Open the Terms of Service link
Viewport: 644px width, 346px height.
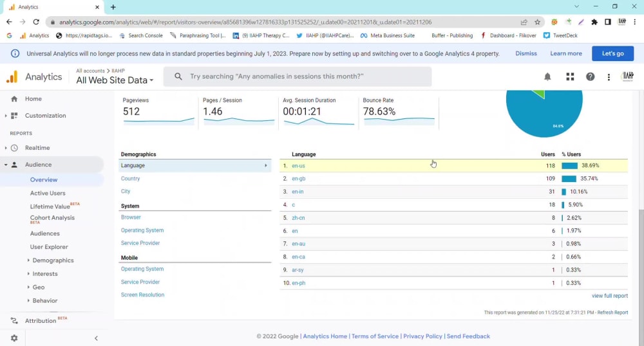[x=375, y=336]
